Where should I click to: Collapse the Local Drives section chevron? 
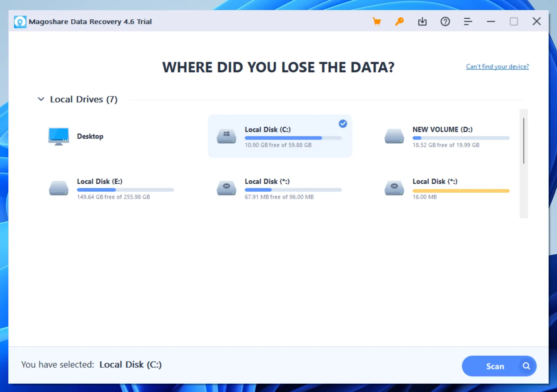[41, 99]
